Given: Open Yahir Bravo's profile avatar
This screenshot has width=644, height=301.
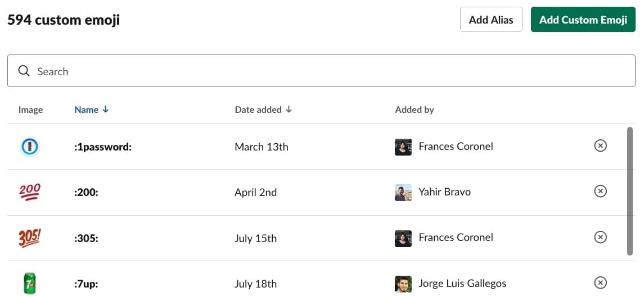Looking at the screenshot, I should tap(403, 193).
